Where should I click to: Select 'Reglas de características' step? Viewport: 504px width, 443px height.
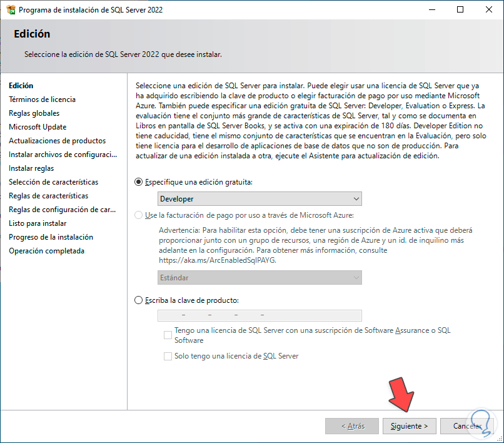(x=49, y=196)
